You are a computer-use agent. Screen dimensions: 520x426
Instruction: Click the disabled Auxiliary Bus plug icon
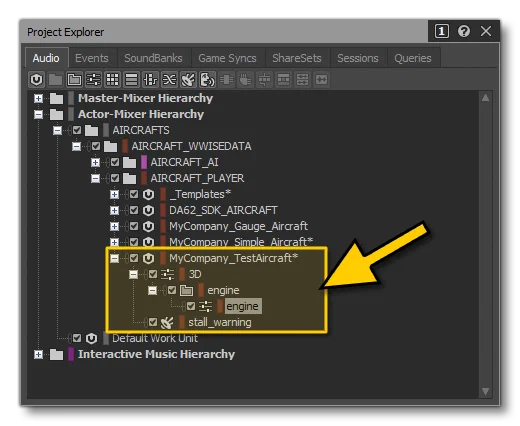click(x=246, y=80)
